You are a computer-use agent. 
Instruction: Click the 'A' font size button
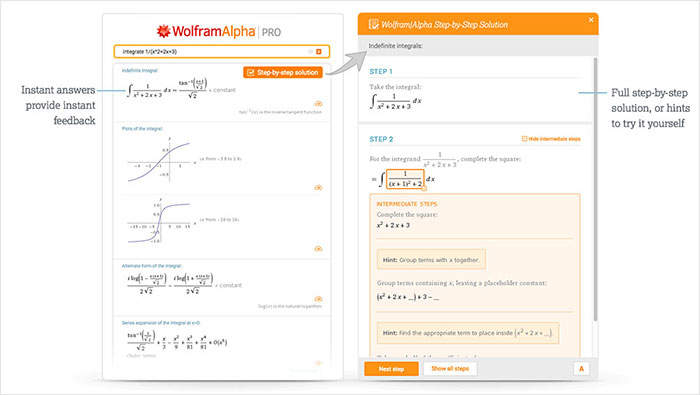[x=581, y=369]
